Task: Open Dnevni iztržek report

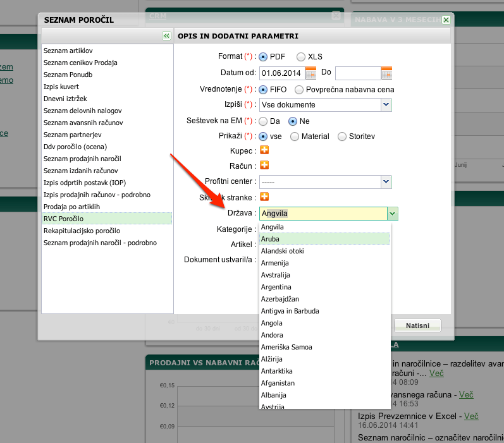Action: (x=107, y=99)
